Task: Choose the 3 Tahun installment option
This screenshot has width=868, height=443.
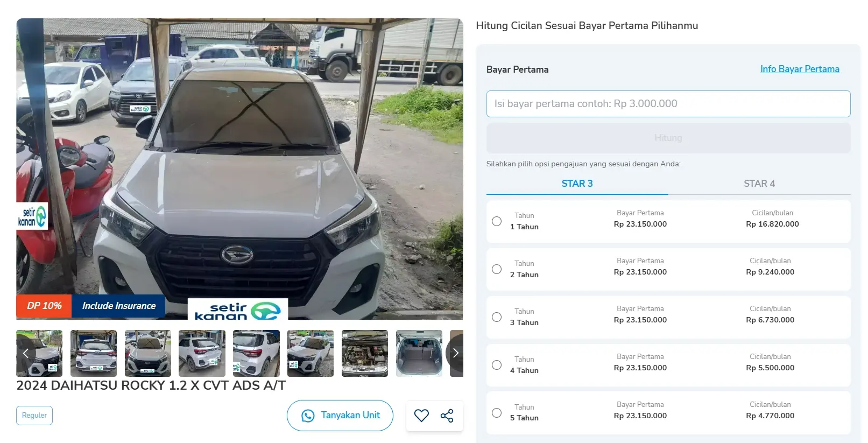Action: click(x=497, y=317)
